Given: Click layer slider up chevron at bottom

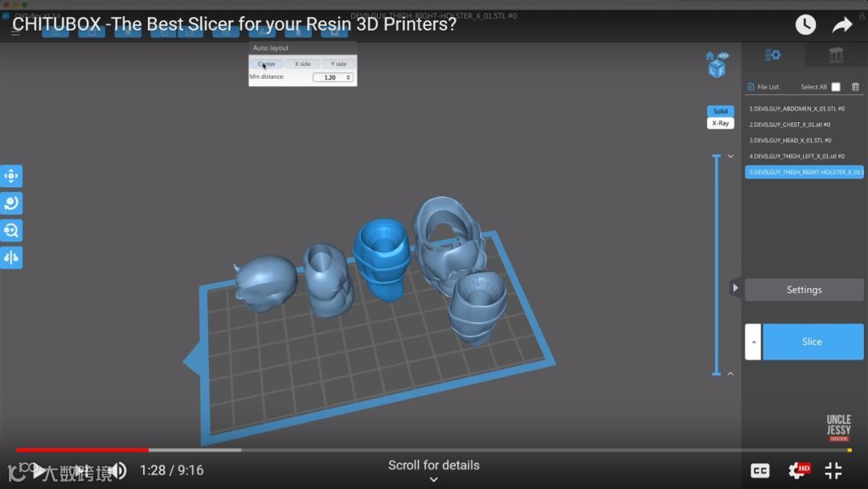Looking at the screenshot, I should pyautogui.click(x=730, y=374).
